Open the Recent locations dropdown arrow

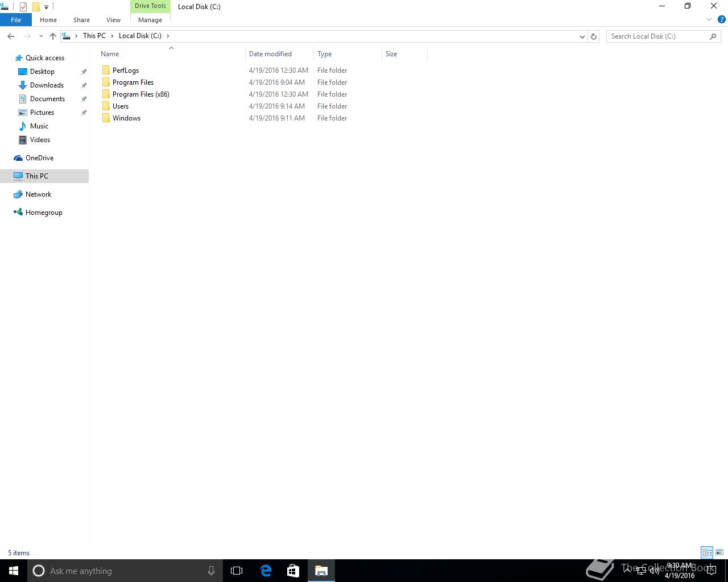click(x=41, y=36)
